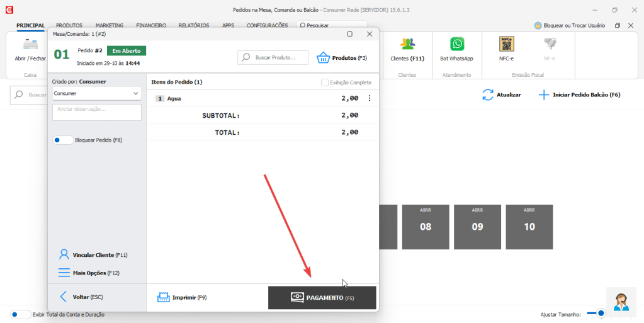Open the support attendant chat icon

tap(621, 302)
